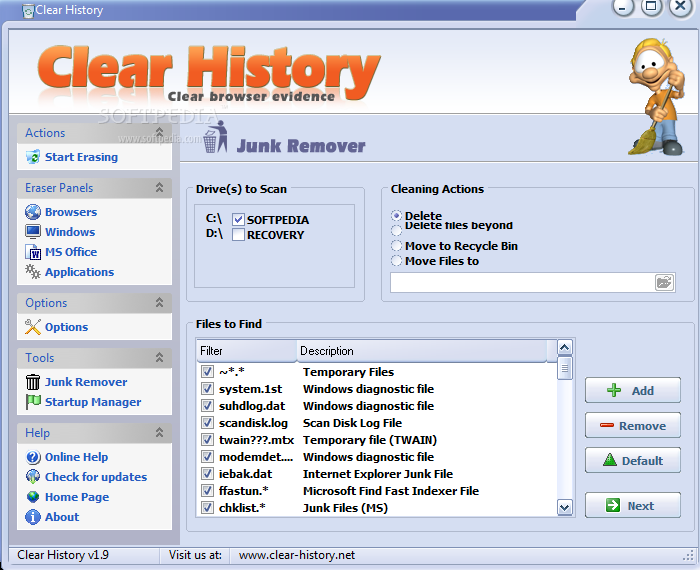Uncheck the C:\ SOFTPEDIA drive checkbox
This screenshot has height=570, width=700.
[x=238, y=220]
